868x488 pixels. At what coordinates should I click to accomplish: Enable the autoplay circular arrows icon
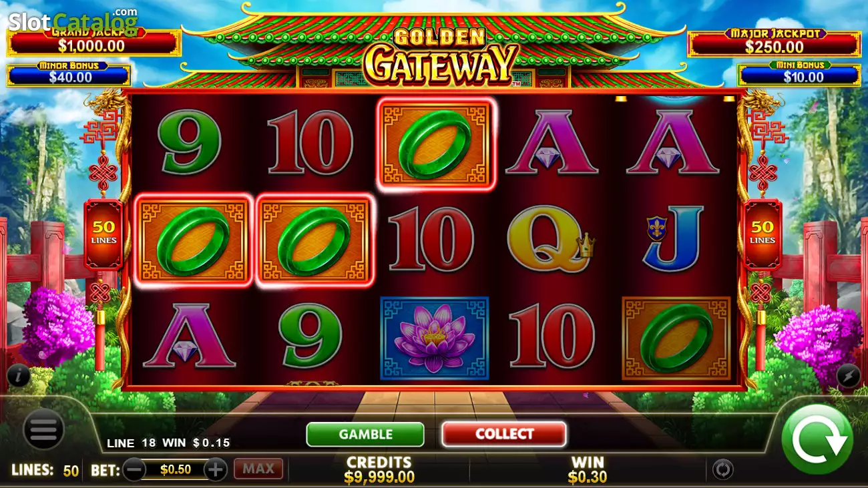coord(722,469)
